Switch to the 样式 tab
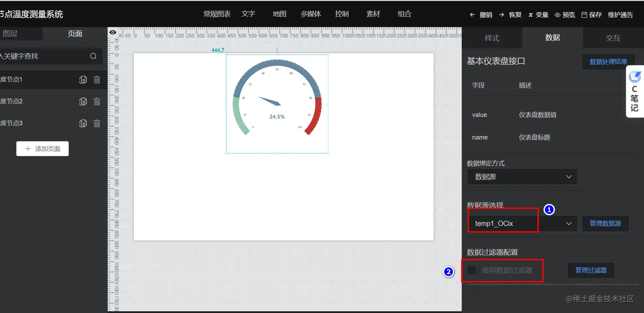 tap(492, 38)
